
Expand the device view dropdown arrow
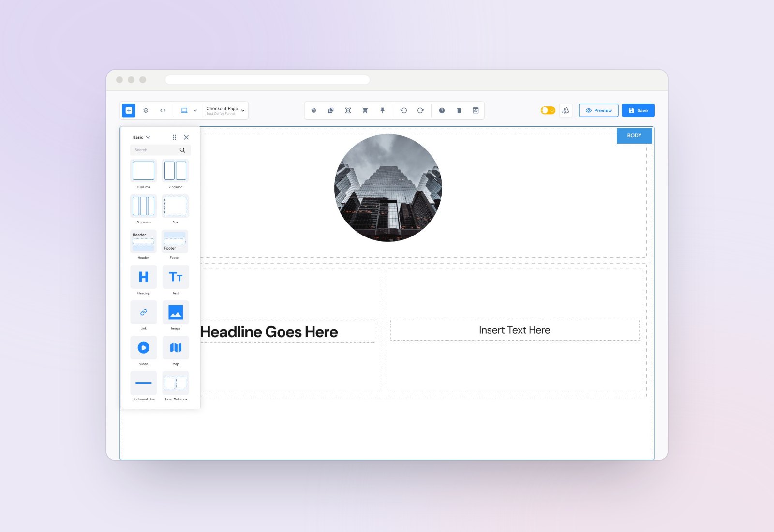[x=195, y=110]
